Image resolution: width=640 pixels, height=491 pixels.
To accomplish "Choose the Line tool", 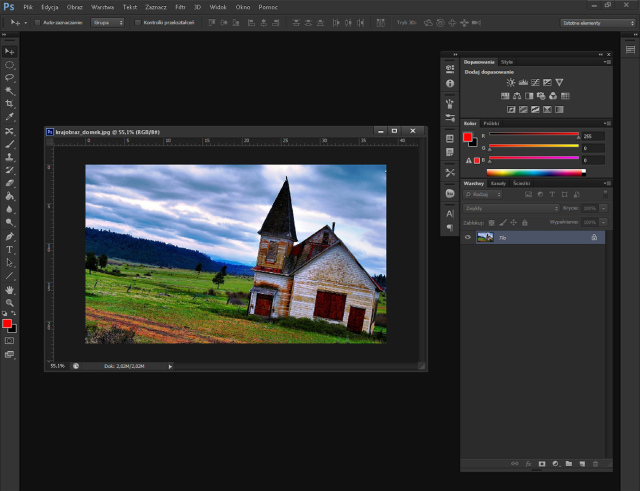I will point(9,276).
